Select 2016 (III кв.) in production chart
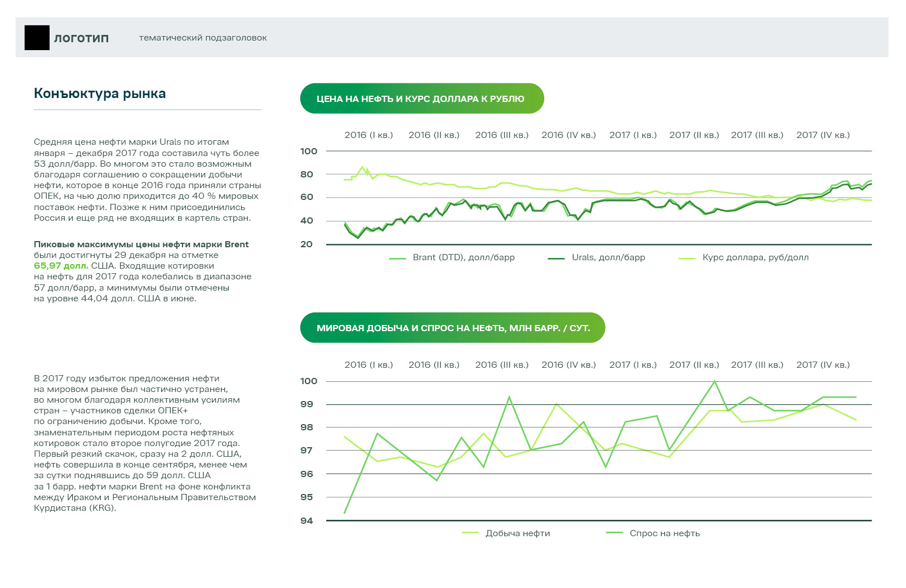Screen dimensions: 906x588 tap(501, 365)
